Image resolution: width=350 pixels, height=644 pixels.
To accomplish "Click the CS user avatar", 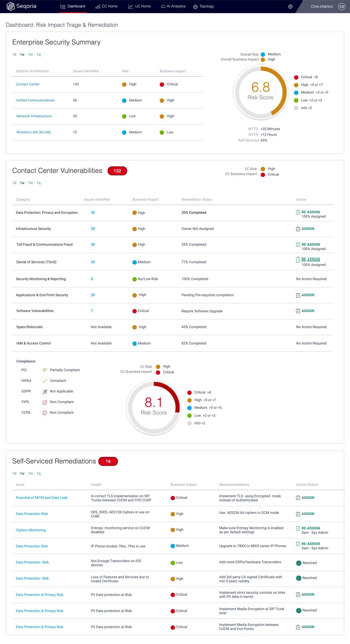I will (342, 7).
